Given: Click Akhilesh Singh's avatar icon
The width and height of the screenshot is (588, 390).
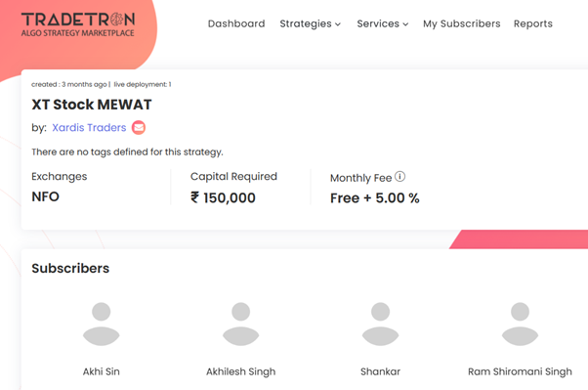Looking at the screenshot, I should point(240,324).
